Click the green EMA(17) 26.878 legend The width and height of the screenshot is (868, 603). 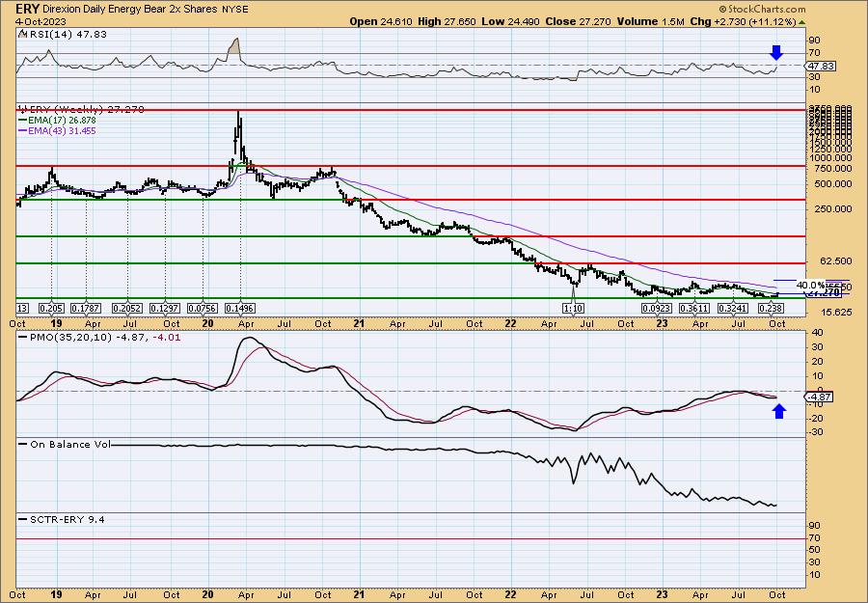coord(57,121)
